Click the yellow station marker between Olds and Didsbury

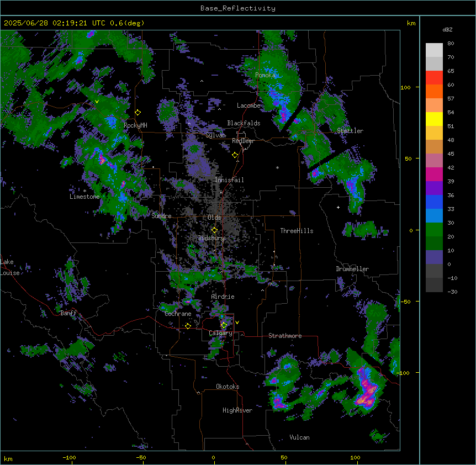tap(215, 230)
